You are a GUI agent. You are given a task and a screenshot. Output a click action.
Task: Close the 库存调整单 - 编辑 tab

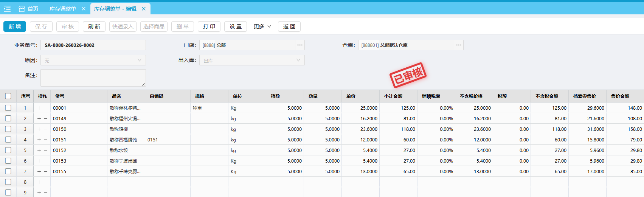click(144, 9)
